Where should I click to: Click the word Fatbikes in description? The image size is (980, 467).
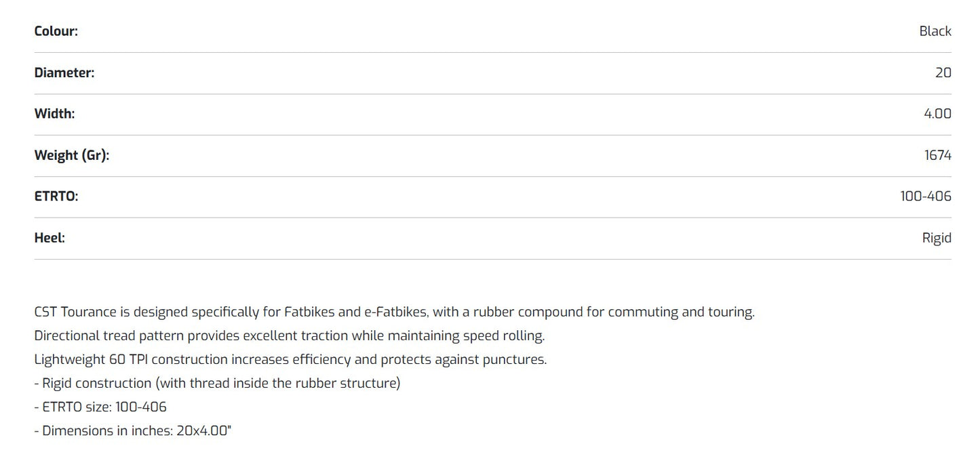[309, 312]
